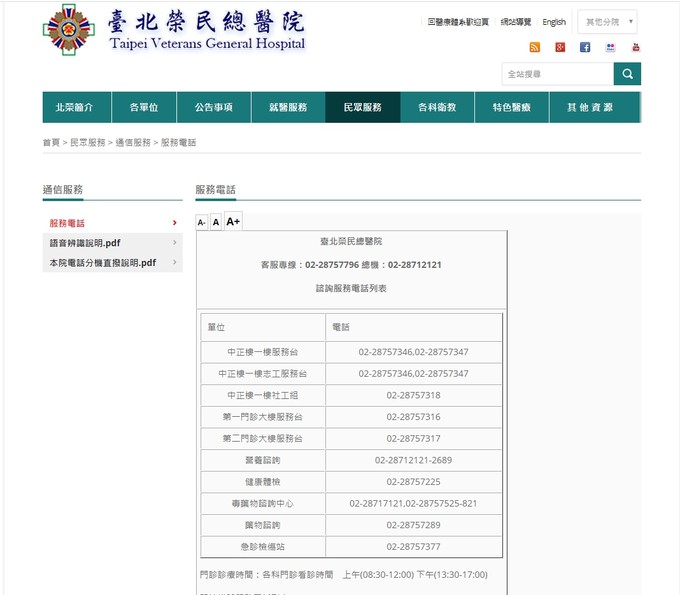Click the magnifier search button
This screenshot has height=595, width=680.
click(x=627, y=74)
